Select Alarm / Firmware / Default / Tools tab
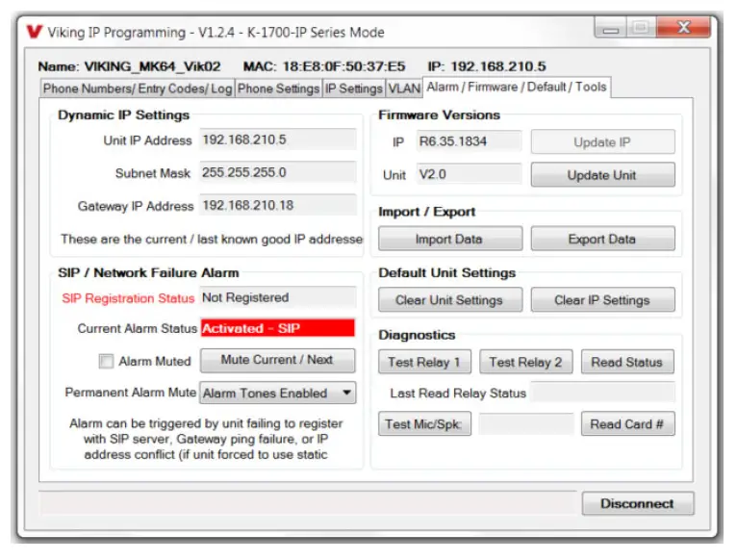 517,87
